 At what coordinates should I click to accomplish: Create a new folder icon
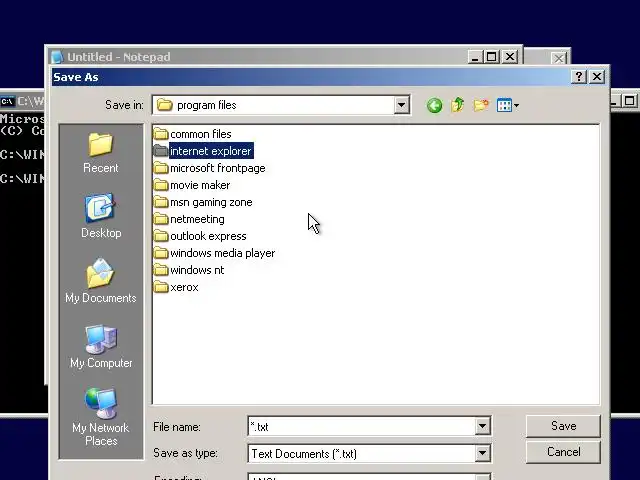point(481,105)
